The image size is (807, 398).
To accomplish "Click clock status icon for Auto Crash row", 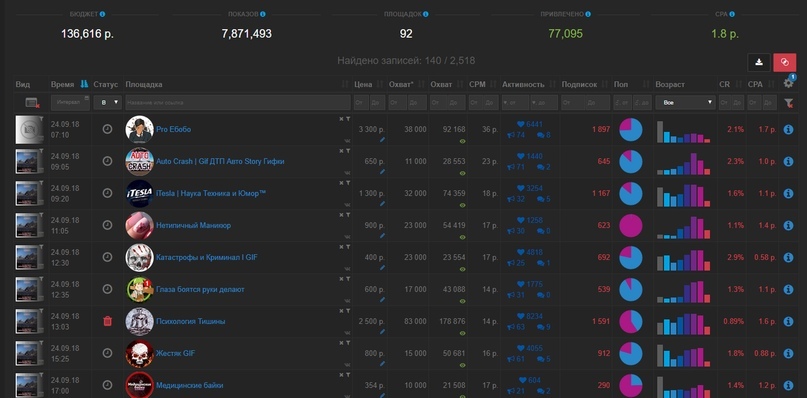I will coord(108,161).
